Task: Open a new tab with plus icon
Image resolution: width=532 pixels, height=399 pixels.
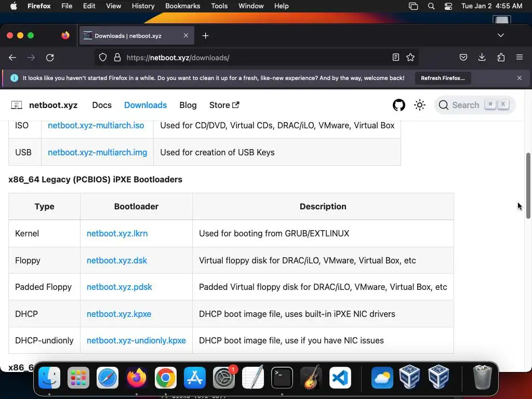Action: point(205,36)
